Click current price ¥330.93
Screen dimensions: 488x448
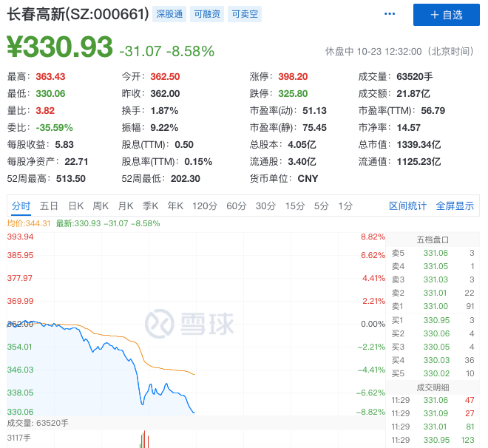tap(60, 47)
